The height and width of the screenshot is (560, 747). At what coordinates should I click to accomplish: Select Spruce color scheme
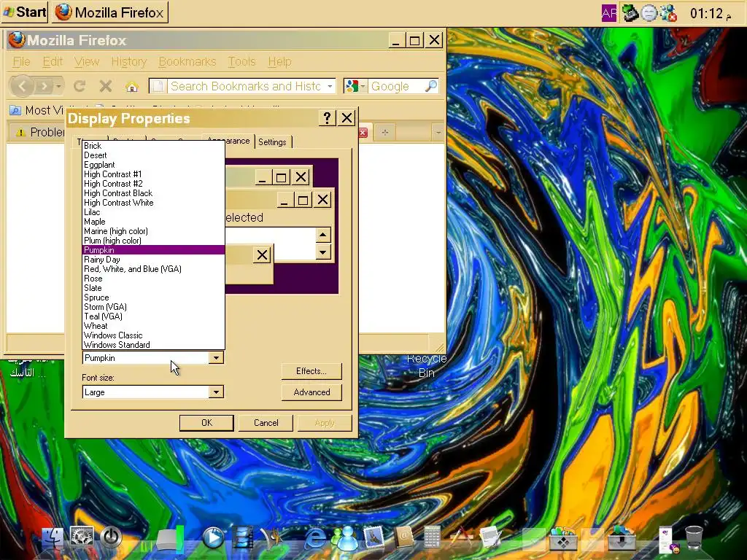[x=153, y=297]
